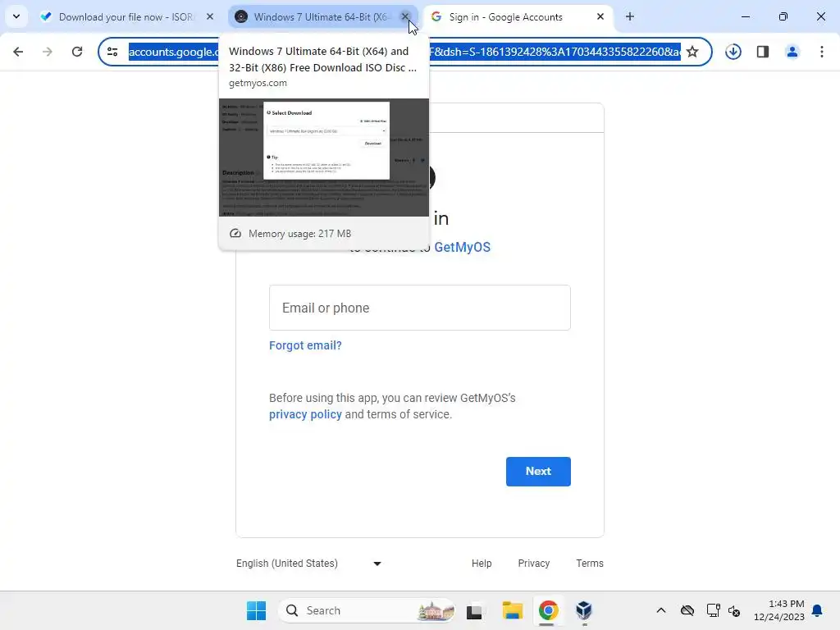Click the address bar URL text
Screen dimensions: 840x630
click(404, 52)
